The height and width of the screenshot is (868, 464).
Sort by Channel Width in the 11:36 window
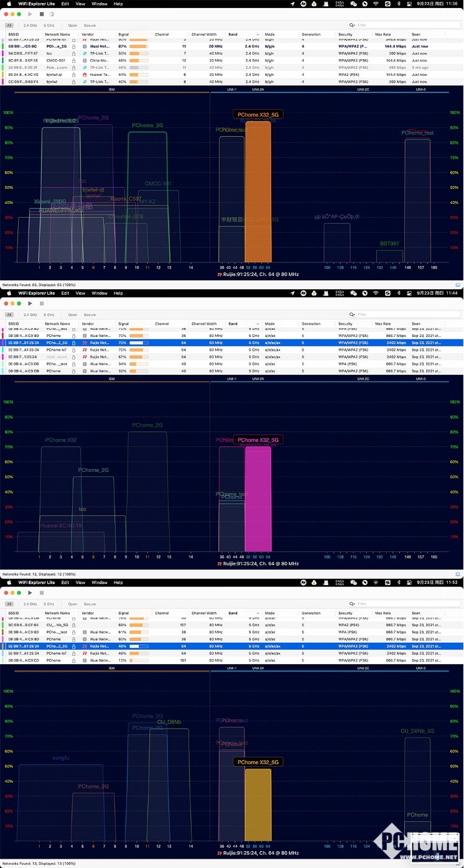tap(207, 34)
